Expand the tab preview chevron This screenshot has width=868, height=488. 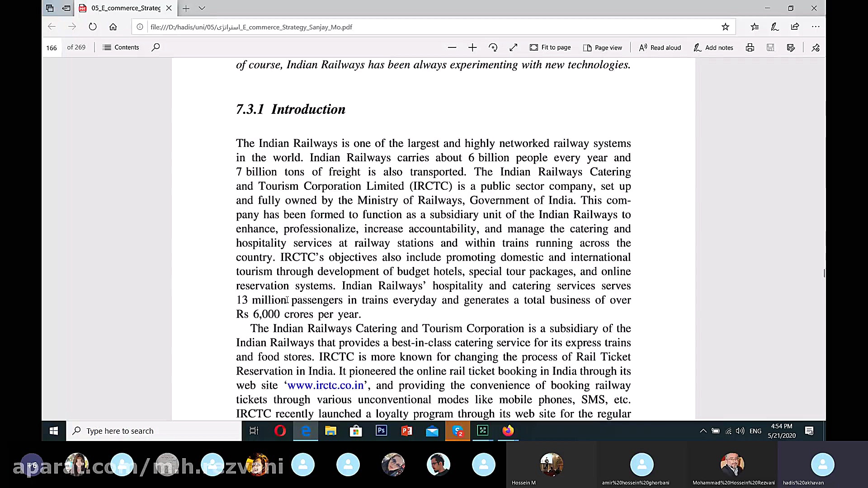[202, 8]
